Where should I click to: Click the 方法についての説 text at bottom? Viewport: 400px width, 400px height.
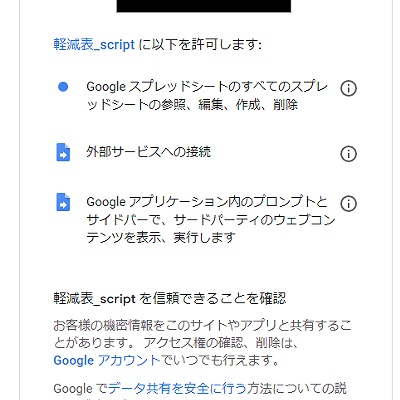tap(296, 388)
